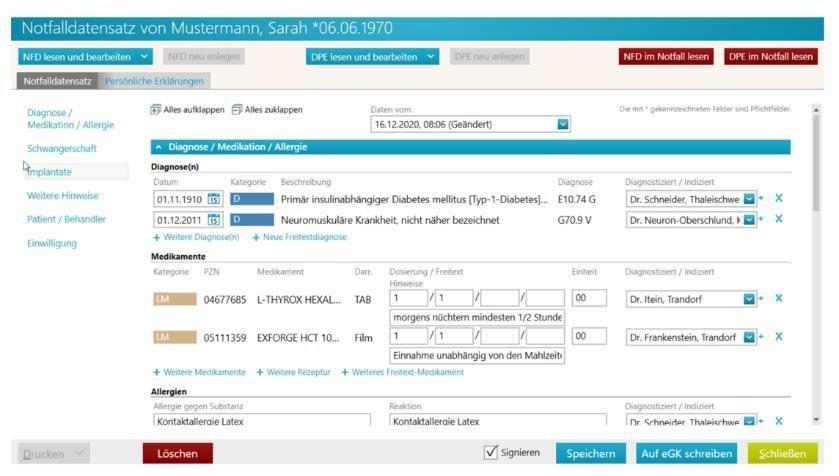Click Alles aufklappen expand-all icon
The width and height of the screenshot is (839, 476).
click(156, 109)
